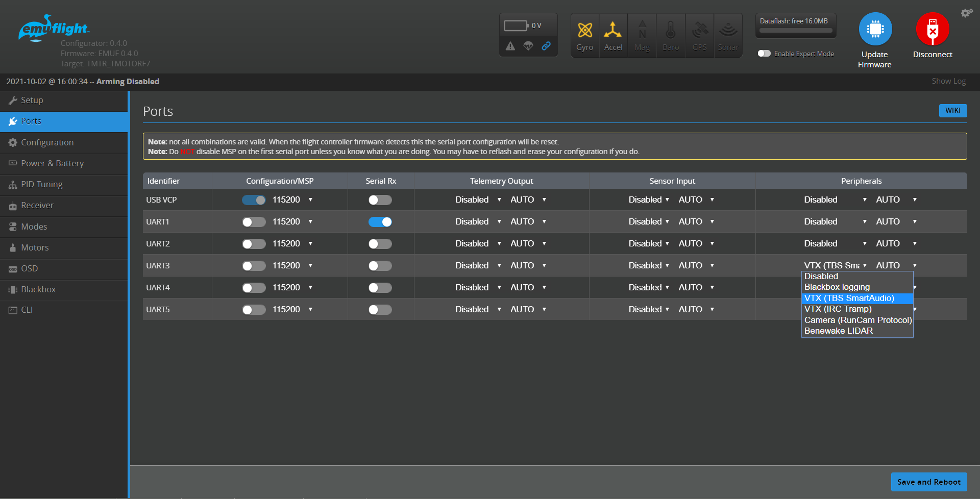The image size is (980, 499).
Task: Open UART4 Telemetry baud rate dropdown
Action: click(x=528, y=288)
